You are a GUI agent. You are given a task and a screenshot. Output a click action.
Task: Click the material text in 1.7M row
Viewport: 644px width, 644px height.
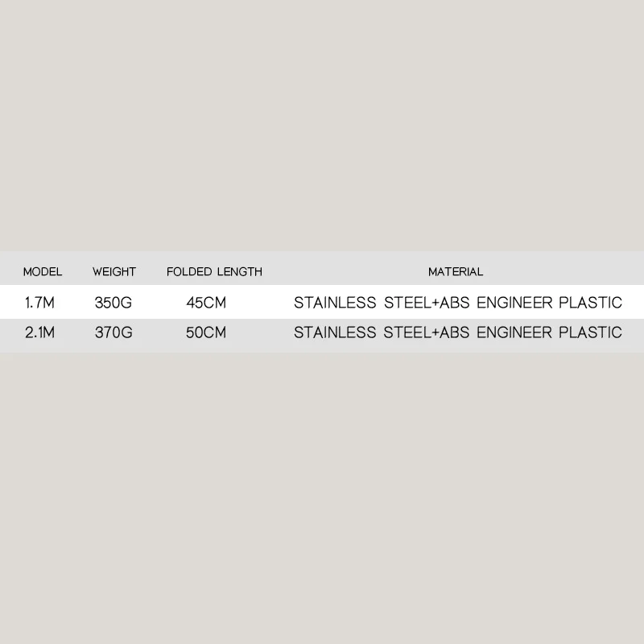pyautogui.click(x=458, y=303)
